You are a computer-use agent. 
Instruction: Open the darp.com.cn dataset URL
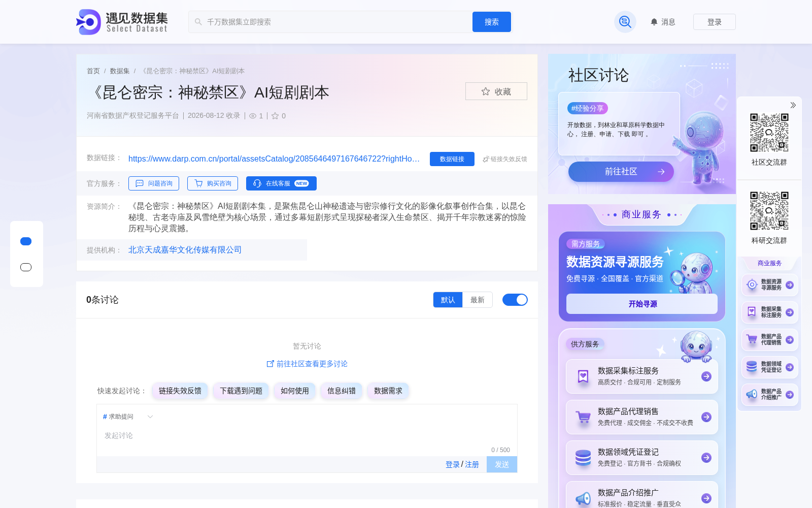click(274, 158)
